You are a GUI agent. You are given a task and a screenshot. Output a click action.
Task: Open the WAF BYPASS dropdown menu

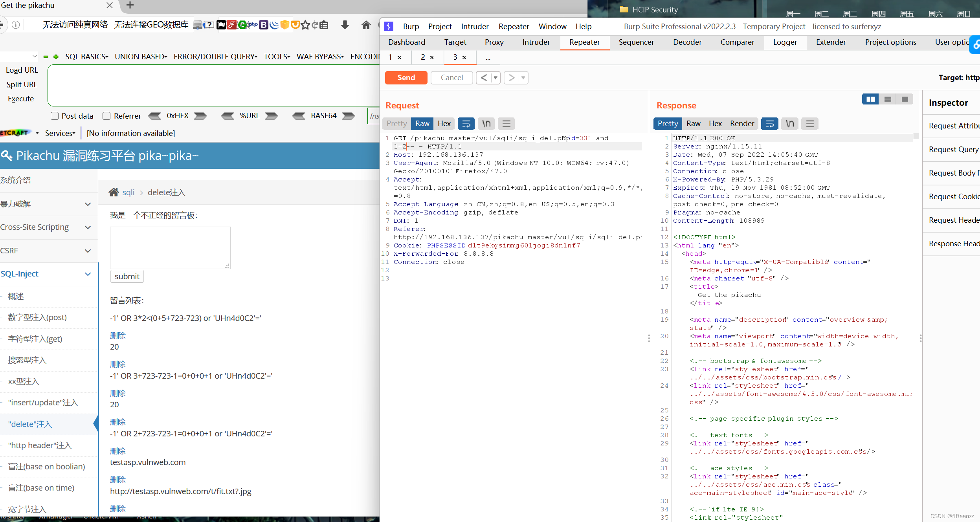click(320, 57)
